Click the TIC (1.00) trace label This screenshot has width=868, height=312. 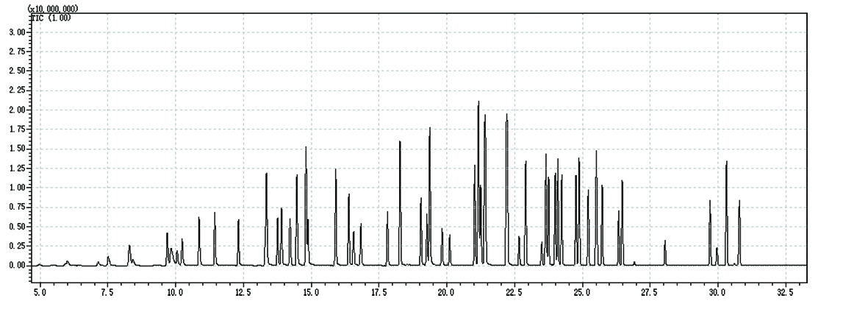[x=49, y=18]
